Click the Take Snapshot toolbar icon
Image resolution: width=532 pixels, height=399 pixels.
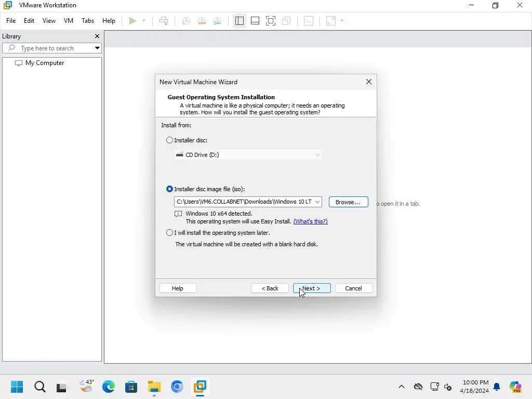(x=185, y=21)
